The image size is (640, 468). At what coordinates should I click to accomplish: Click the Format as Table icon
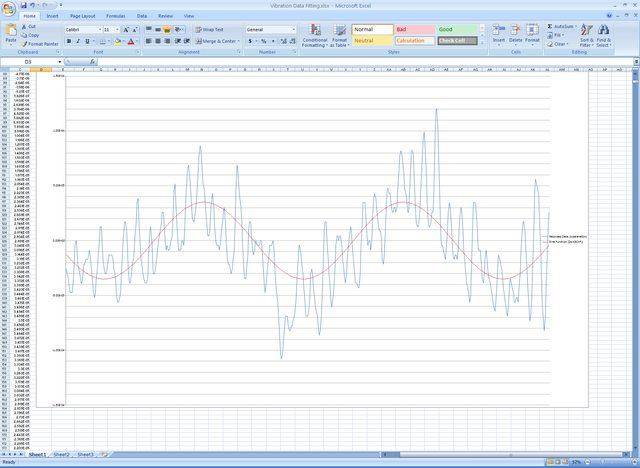pos(339,31)
